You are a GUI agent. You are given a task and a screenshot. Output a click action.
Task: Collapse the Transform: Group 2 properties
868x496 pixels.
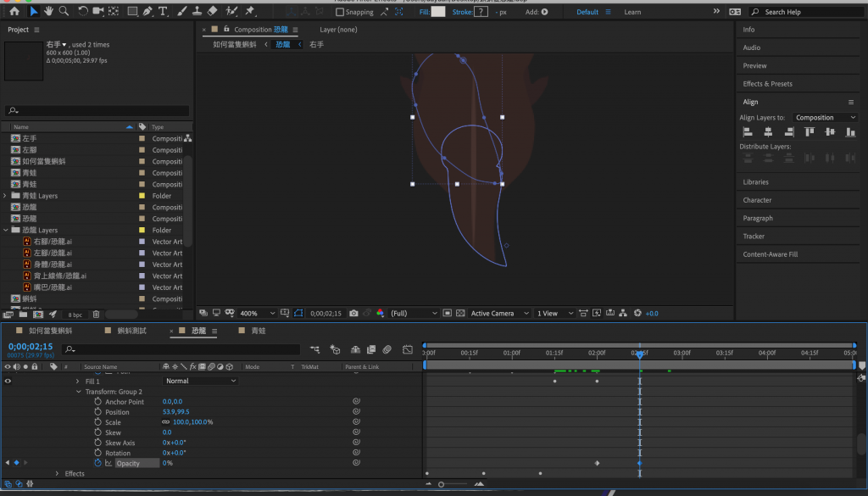pos(78,392)
